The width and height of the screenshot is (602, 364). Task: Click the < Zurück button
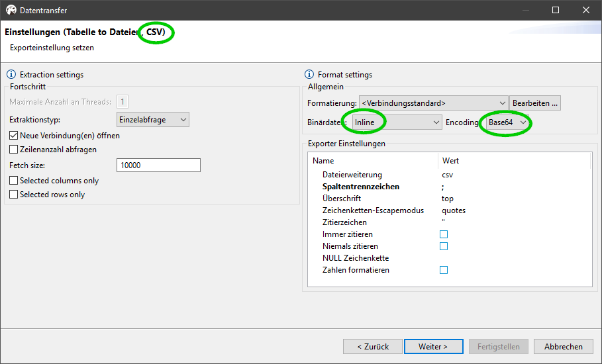(x=373, y=346)
